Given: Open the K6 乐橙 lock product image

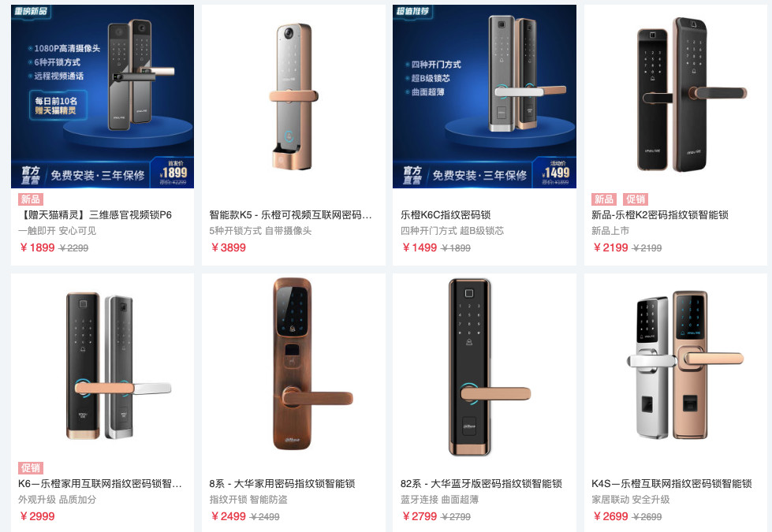Looking at the screenshot, I should (x=103, y=365).
